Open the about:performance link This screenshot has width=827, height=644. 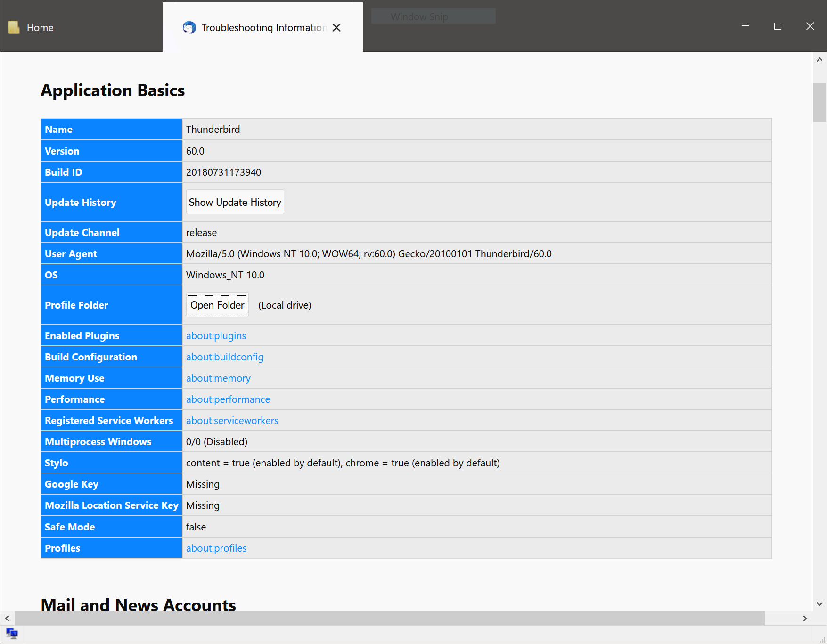coord(228,399)
